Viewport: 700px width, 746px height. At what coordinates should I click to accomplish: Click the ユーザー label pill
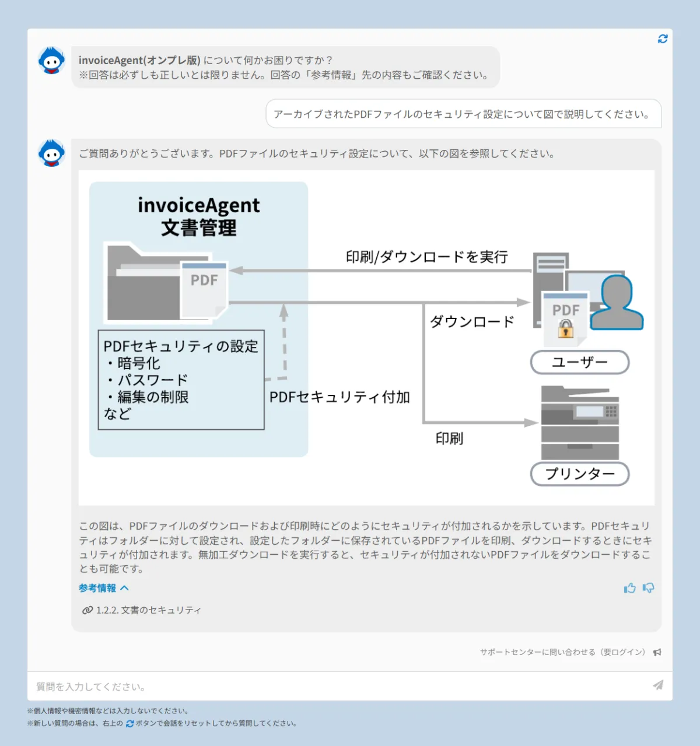tap(579, 362)
